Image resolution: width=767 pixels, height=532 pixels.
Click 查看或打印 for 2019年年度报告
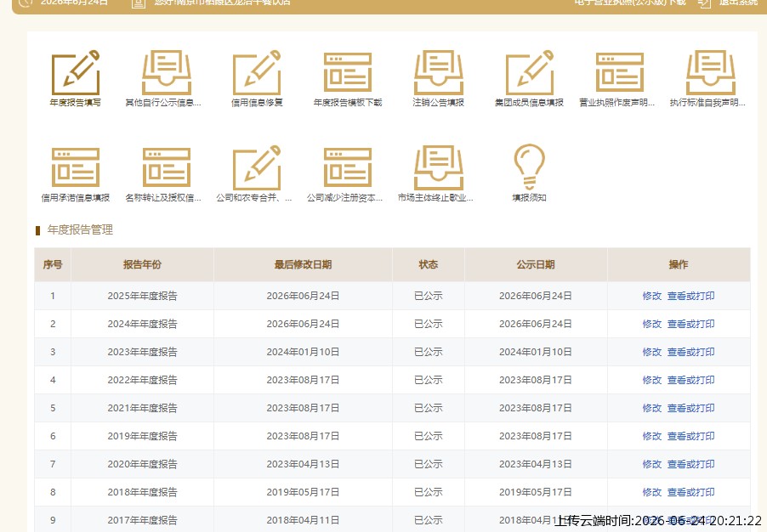[690, 436]
